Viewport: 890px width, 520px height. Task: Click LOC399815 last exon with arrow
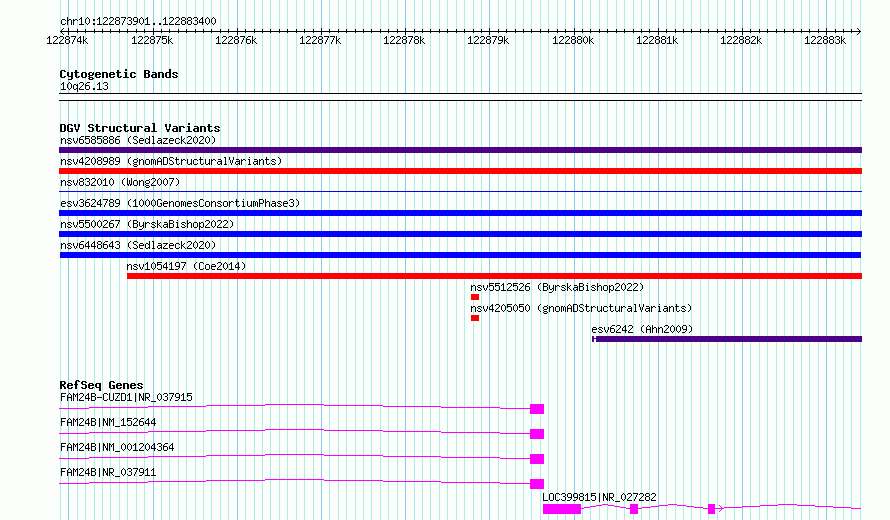[x=712, y=509]
